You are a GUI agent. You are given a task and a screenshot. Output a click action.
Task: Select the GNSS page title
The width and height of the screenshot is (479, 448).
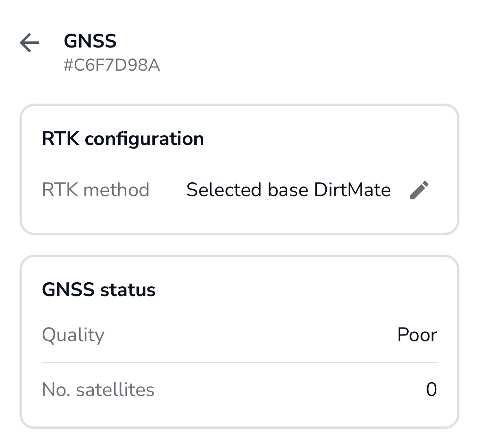(x=90, y=41)
